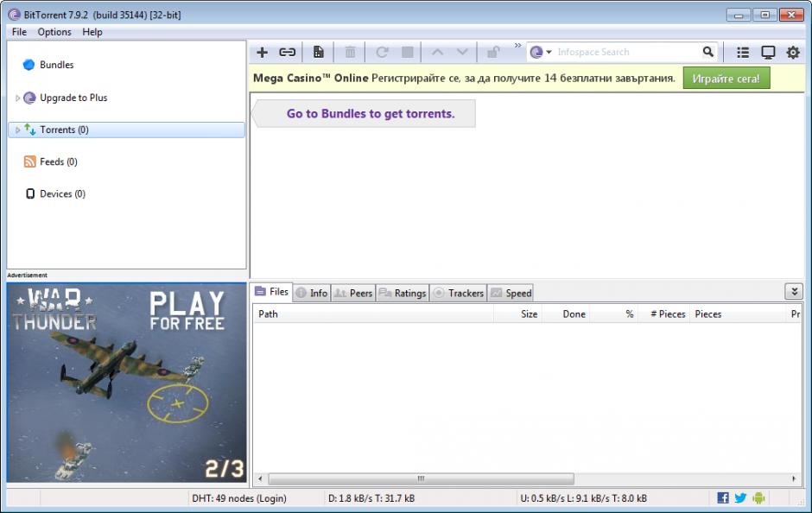812x513 pixels.
Task: Click the Add Torrent plus icon
Action: (262, 53)
